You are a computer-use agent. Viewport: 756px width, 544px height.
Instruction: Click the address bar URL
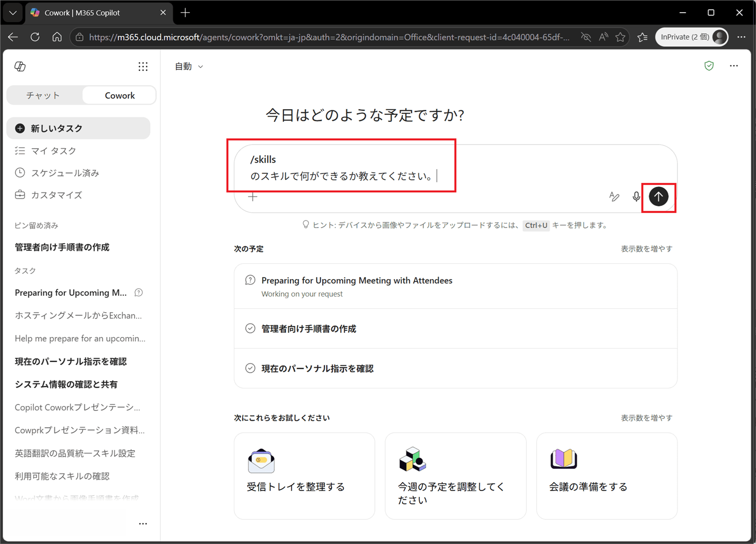(329, 37)
